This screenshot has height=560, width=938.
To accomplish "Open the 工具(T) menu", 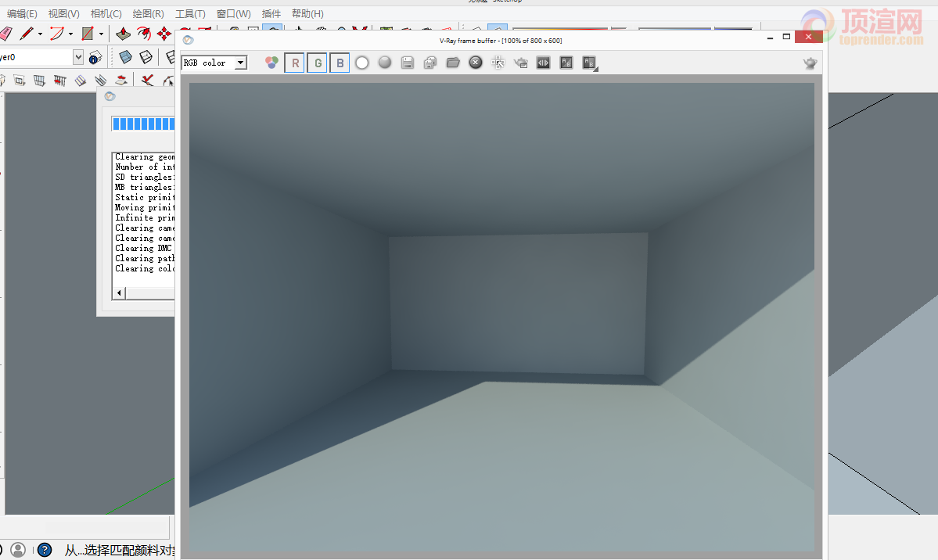I will (x=190, y=14).
